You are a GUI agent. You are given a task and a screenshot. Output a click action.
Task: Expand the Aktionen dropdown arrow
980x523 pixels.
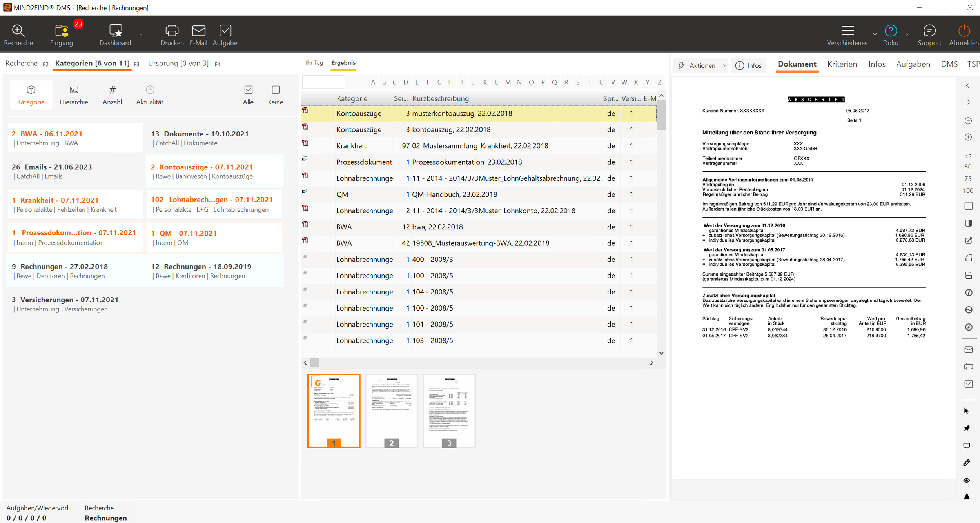[724, 65]
